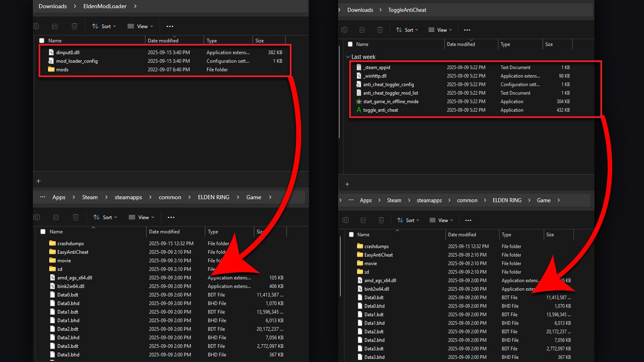Collapse the Last week group

348,57
